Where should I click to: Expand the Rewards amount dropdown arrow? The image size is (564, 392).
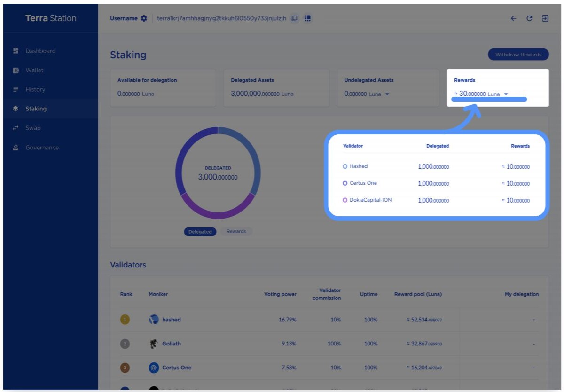click(506, 94)
